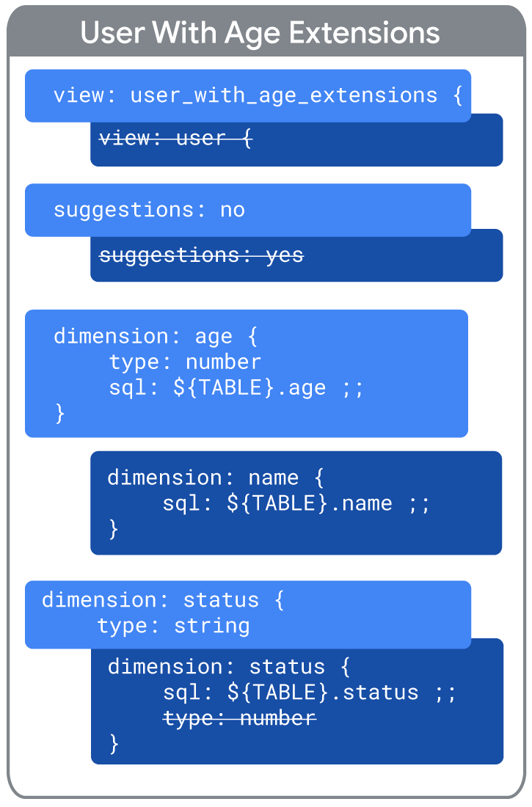Click dimension: status in the light blue box
The width and height of the screenshot is (532, 807).
point(163,601)
